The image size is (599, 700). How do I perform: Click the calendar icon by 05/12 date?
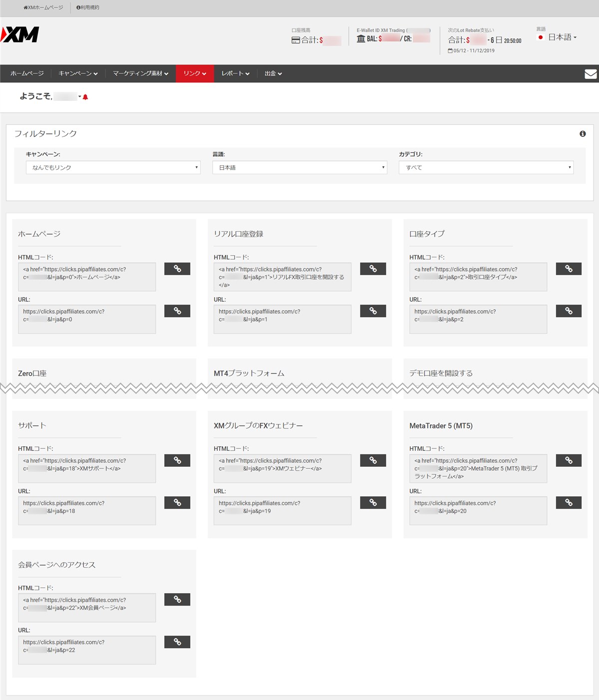coord(450,50)
